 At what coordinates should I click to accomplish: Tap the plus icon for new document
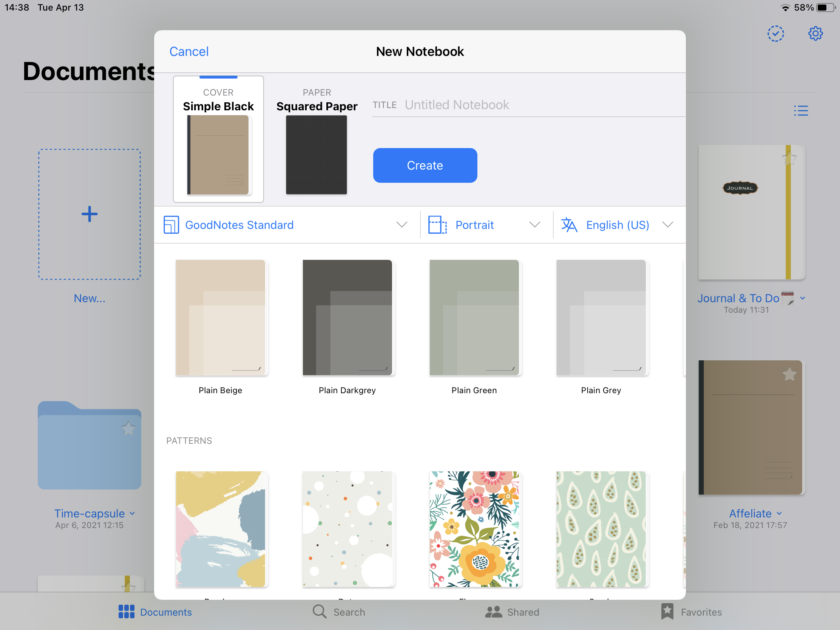90,214
